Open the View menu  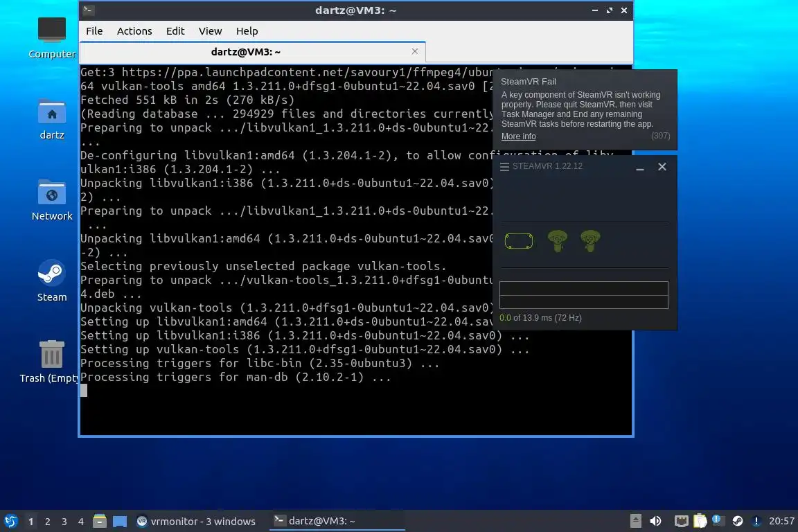point(210,31)
